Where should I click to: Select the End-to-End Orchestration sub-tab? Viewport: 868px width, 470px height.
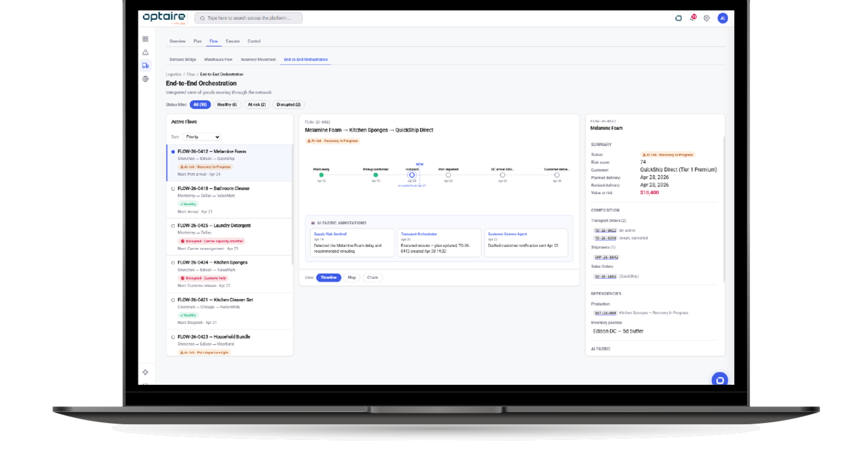(306, 59)
